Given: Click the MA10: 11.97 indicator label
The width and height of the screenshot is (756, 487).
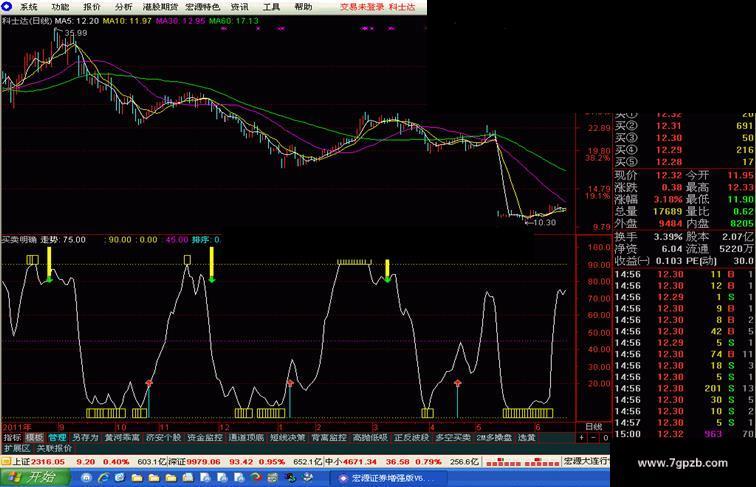Looking at the screenshot, I should [127, 21].
